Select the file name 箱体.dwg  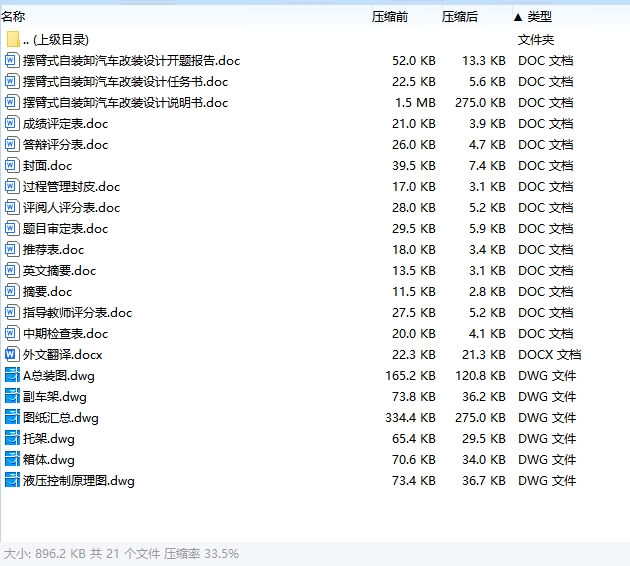tap(49, 460)
